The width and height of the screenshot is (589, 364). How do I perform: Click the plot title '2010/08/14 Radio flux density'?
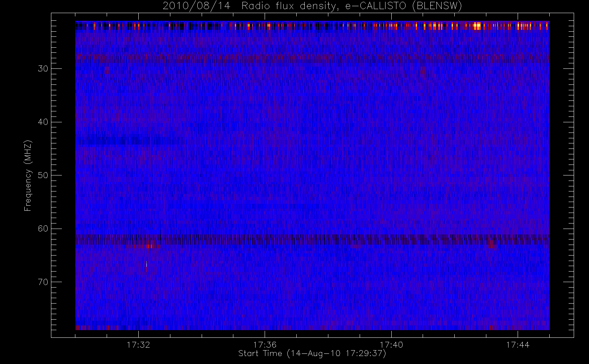(249, 6)
